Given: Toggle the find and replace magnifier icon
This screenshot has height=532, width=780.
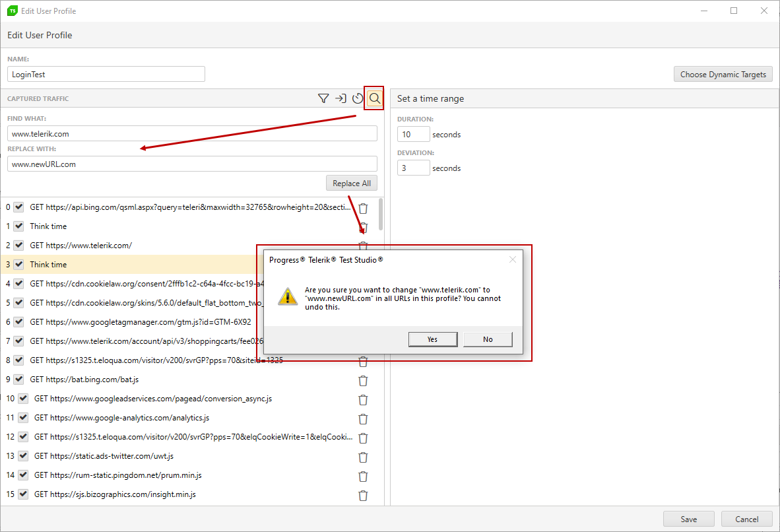Looking at the screenshot, I should click(375, 98).
